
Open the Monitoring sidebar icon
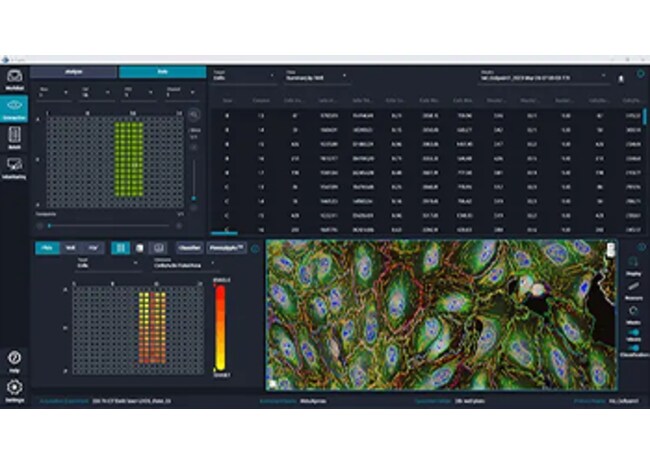tap(14, 171)
